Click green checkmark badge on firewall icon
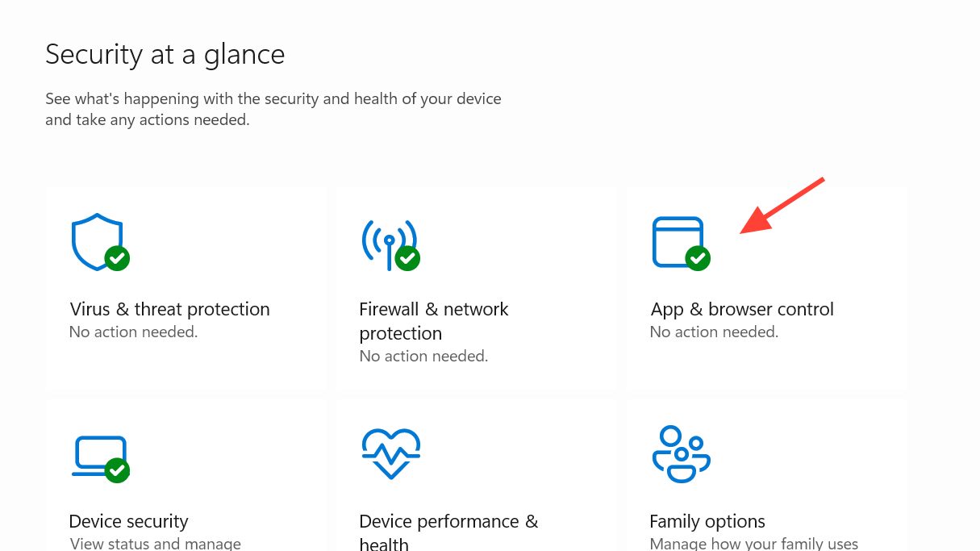The width and height of the screenshot is (980, 551). [407, 258]
